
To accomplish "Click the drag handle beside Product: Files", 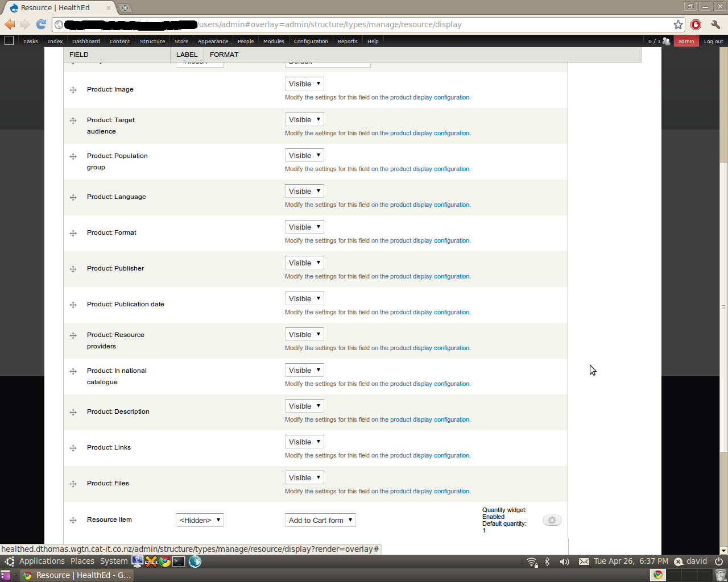I will coord(73,484).
